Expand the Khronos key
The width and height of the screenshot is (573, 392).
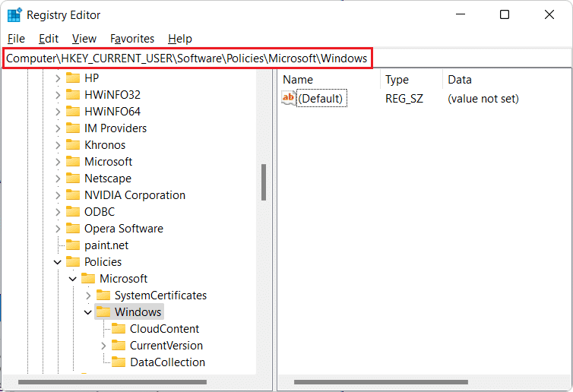(x=58, y=145)
